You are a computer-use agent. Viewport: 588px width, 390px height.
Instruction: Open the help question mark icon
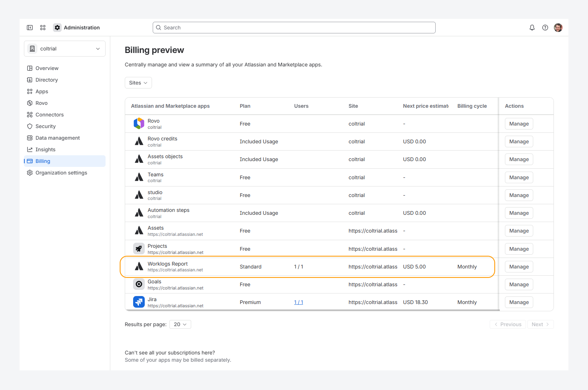(545, 28)
